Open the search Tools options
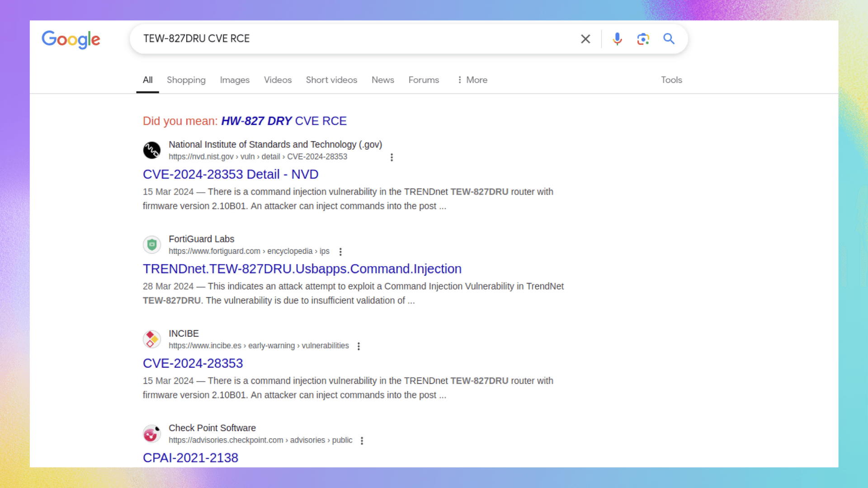Image resolution: width=868 pixels, height=488 pixels. point(671,80)
